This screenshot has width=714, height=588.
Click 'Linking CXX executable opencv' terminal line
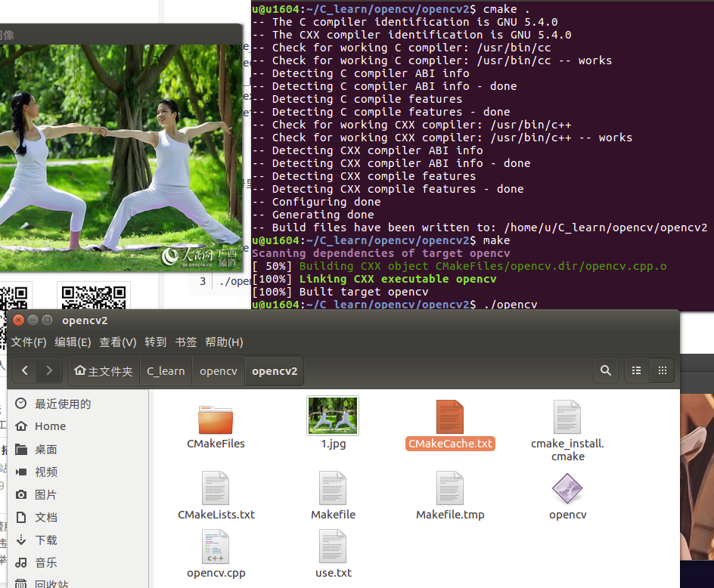(398, 279)
